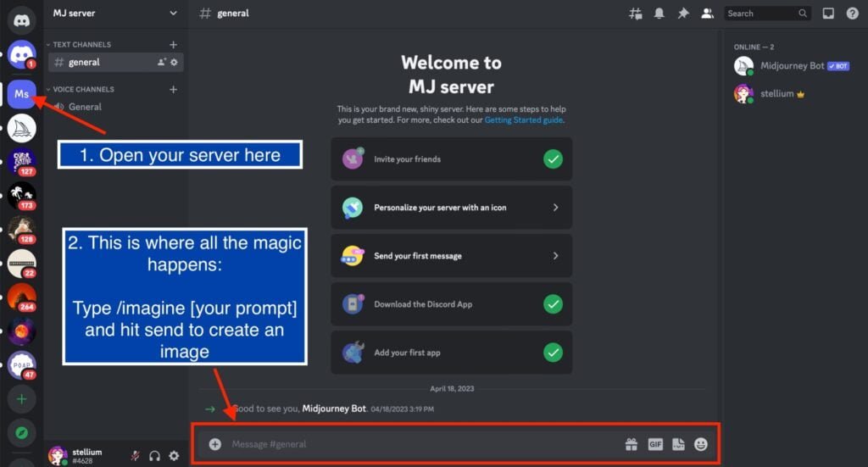This screenshot has width=868, height=467.
Task: Open Explore Discoverable Servers compass icon
Action: (21, 433)
